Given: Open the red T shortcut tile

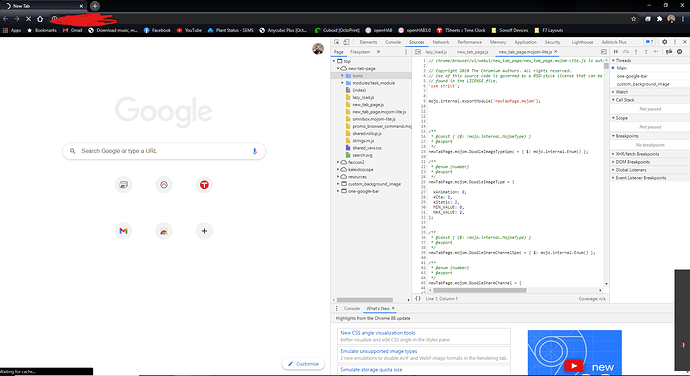Looking at the screenshot, I should (204, 185).
